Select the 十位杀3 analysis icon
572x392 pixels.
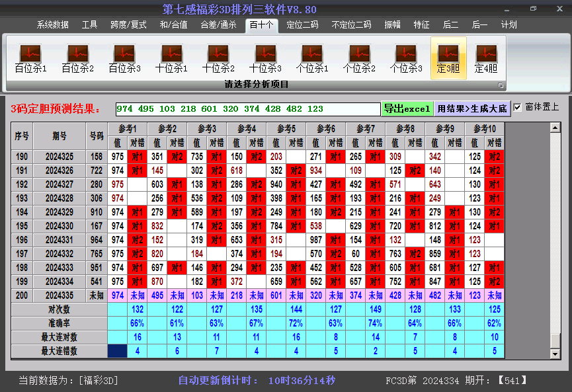pyautogui.click(x=266, y=58)
